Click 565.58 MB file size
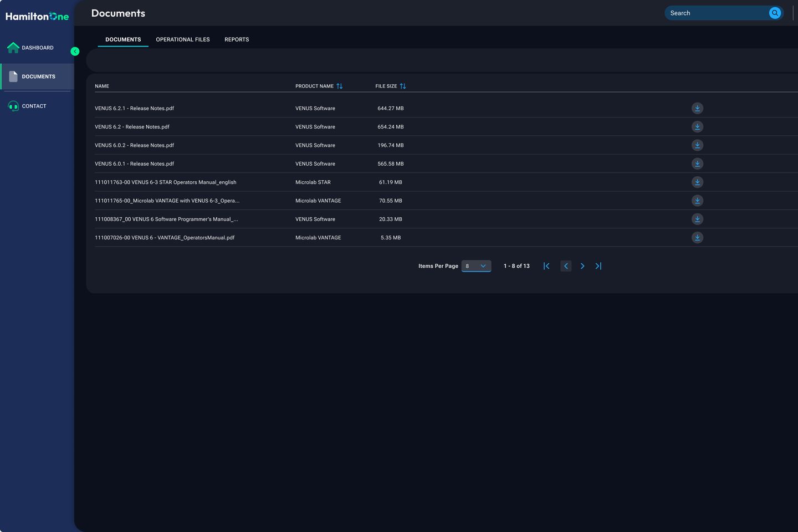The image size is (798, 532). [391, 163]
